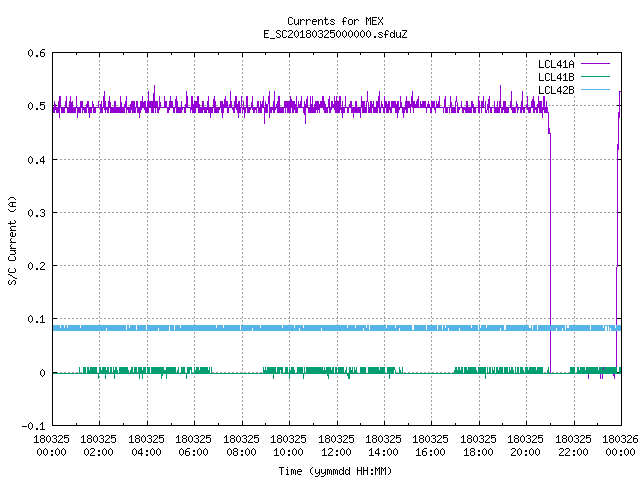Click the 'S/C Current (A)' y-axis label
The image size is (640, 480).
[12, 240]
